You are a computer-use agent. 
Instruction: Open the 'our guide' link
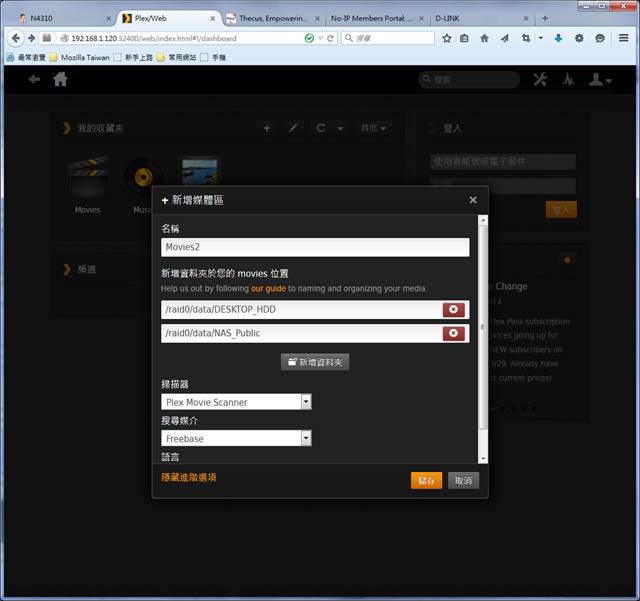pos(268,288)
